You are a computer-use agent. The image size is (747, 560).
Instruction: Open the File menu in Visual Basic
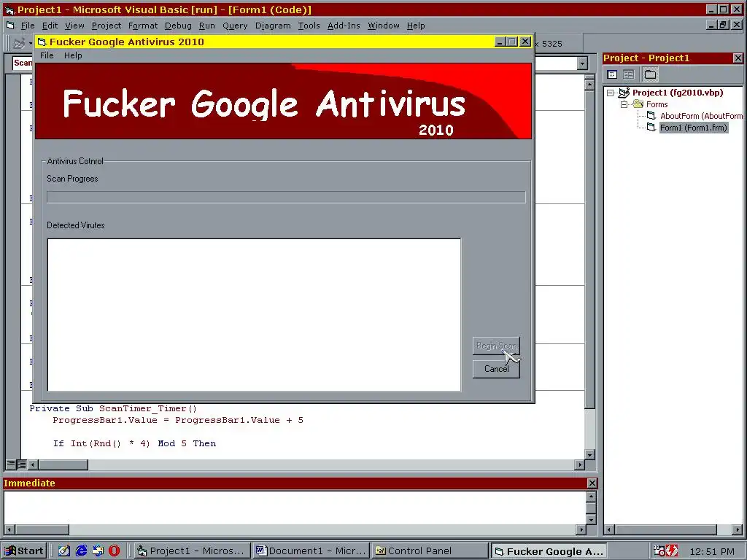click(28, 26)
